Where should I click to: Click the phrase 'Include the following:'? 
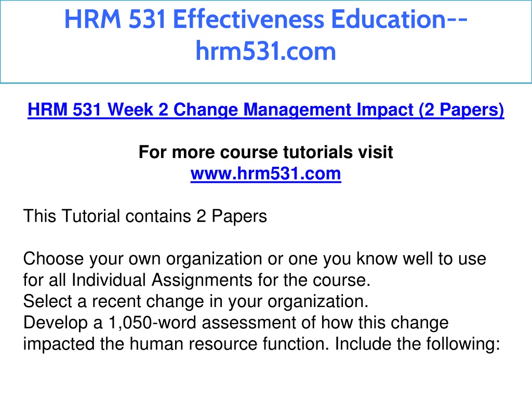(x=418, y=344)
